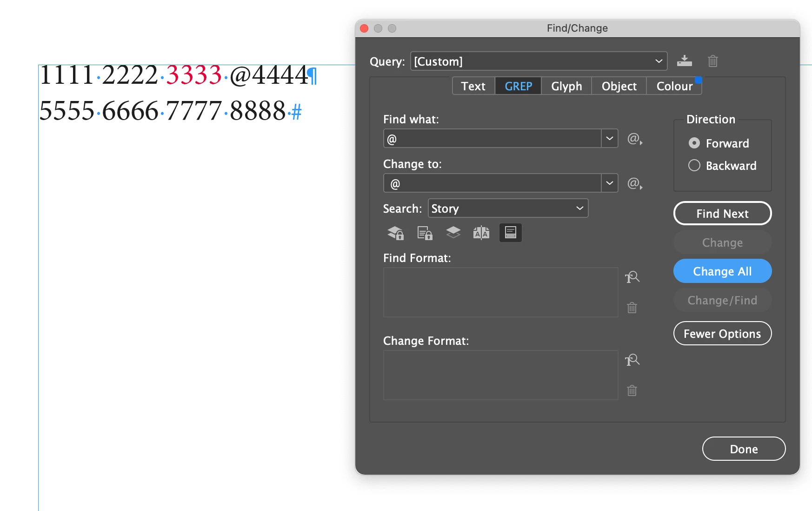This screenshot has width=812, height=511.
Task: Switch to the GREP tab
Action: point(518,86)
